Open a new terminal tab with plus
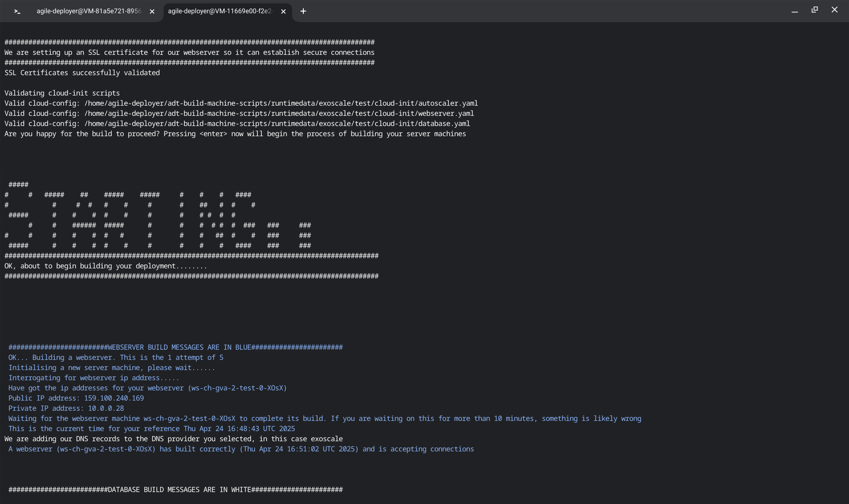The height and width of the screenshot is (504, 849). click(x=303, y=11)
